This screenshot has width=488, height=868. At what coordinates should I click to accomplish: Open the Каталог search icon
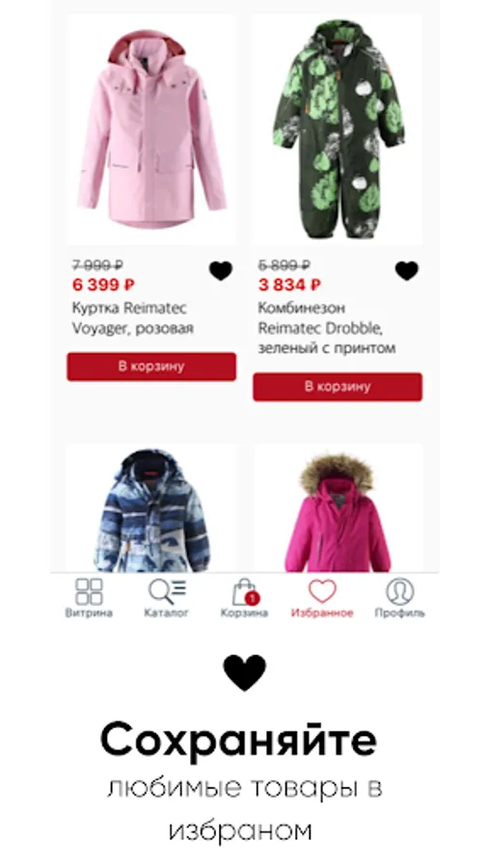[167, 591]
